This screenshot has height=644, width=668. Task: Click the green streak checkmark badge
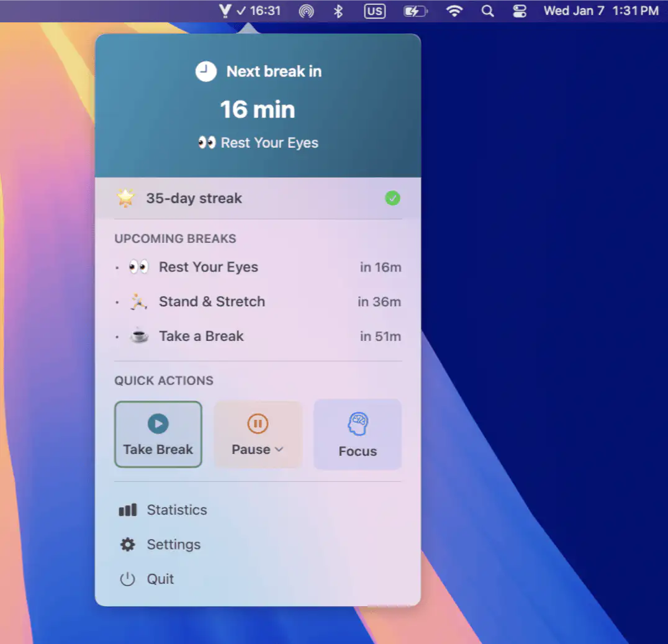pyautogui.click(x=392, y=199)
